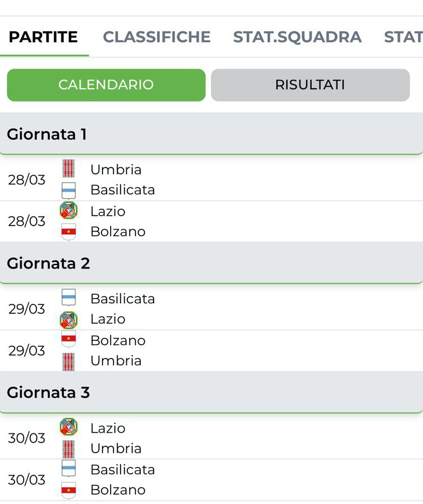Collapse the Giornata 1 section header
The width and height of the screenshot is (423, 504).
[211, 135]
